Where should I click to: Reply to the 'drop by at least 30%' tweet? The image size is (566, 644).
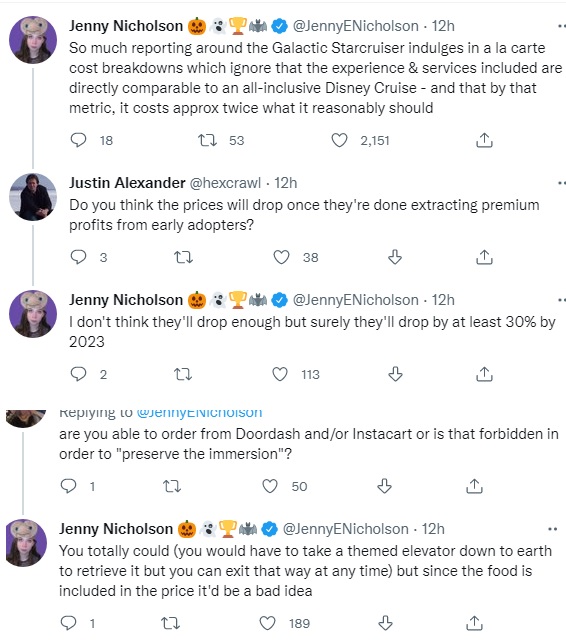tap(78, 374)
